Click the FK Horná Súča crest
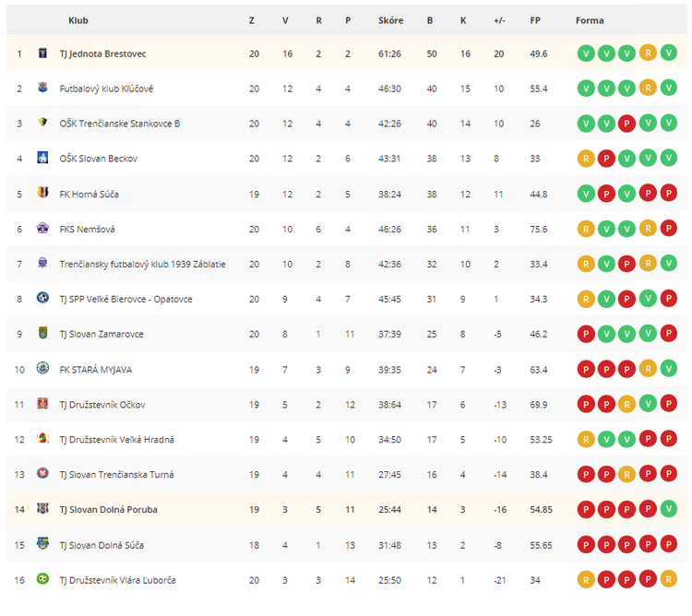The image size is (692, 616). click(x=42, y=193)
